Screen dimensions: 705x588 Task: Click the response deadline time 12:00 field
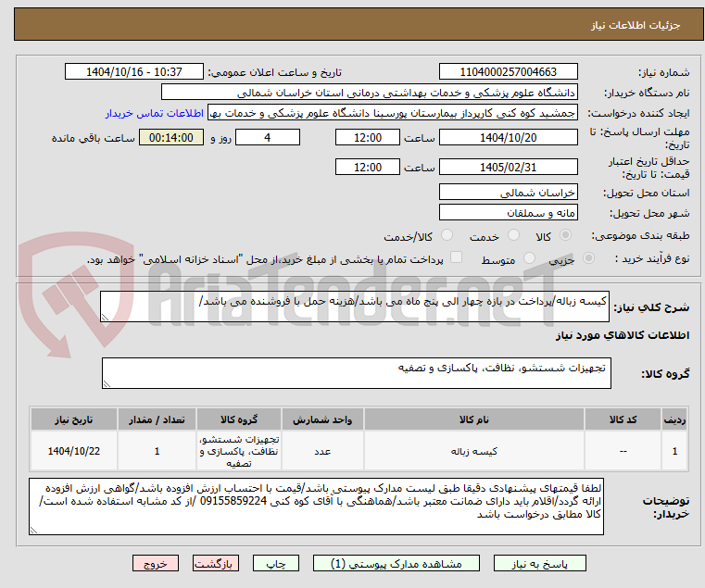368,138
